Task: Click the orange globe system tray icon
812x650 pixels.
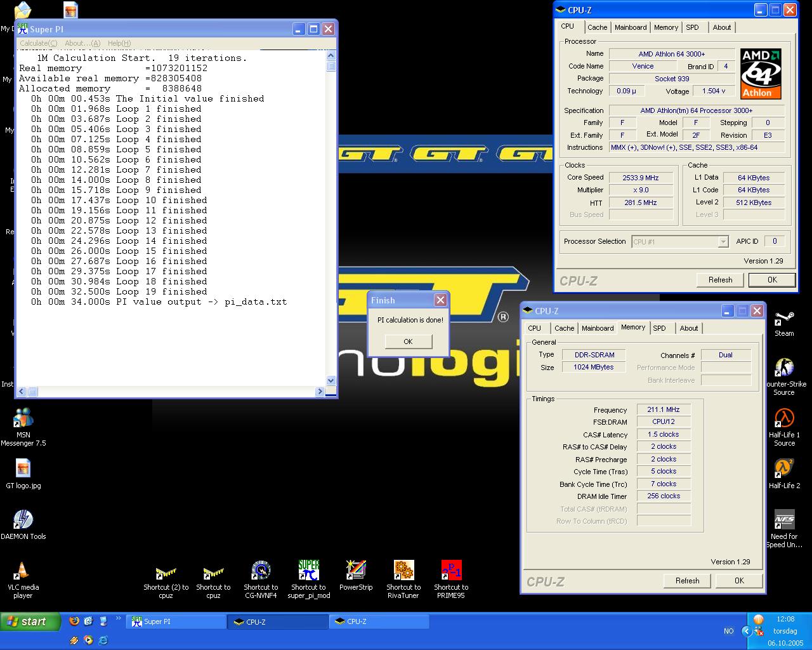Action: [x=758, y=620]
